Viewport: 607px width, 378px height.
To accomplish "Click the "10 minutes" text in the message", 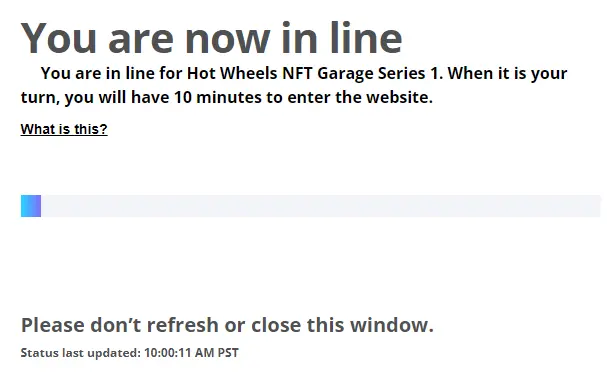I will (218, 97).
